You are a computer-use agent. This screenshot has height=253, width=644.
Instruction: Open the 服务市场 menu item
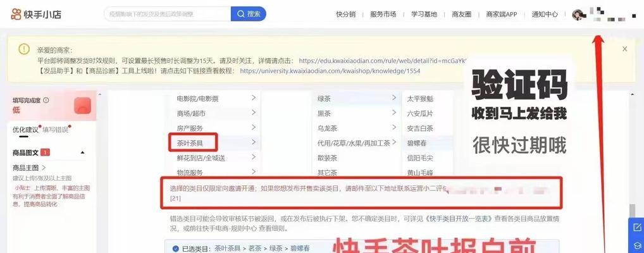pyautogui.click(x=383, y=15)
